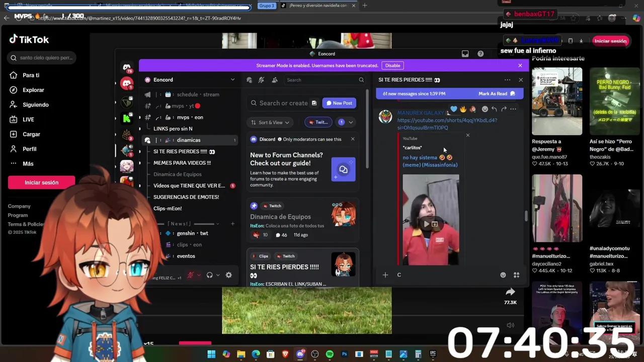Open emoji picker in message box
The height and width of the screenshot is (362, 644).
pyautogui.click(x=503, y=275)
